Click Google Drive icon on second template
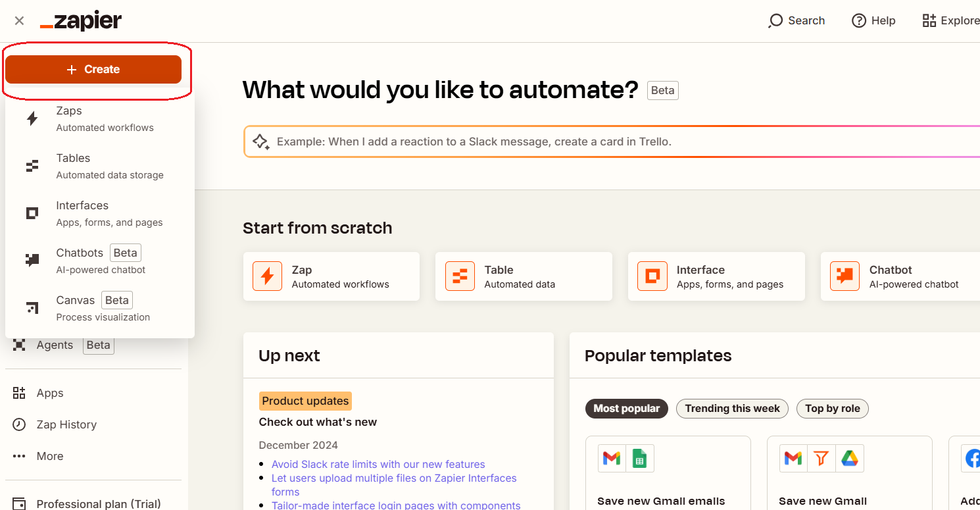This screenshot has width=980, height=510. tap(849, 458)
